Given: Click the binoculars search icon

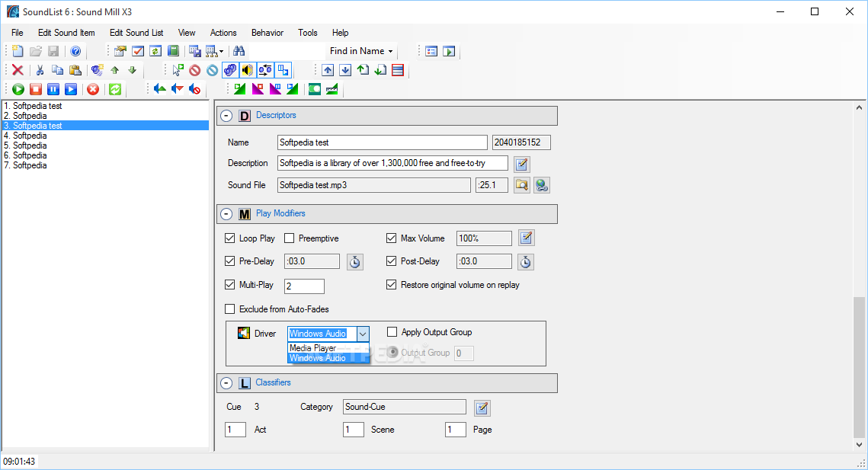Looking at the screenshot, I should 239,52.
